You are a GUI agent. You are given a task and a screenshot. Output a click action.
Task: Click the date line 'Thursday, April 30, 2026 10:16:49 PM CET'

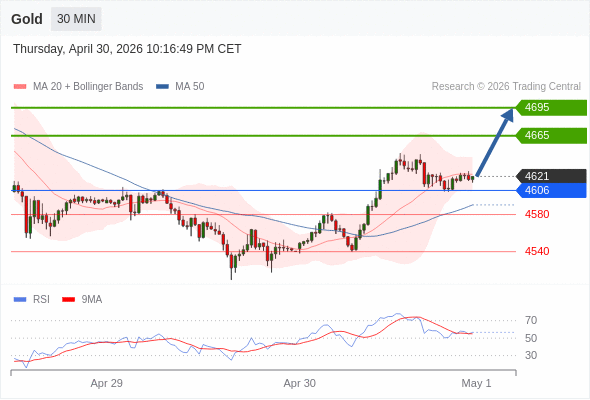click(x=127, y=49)
